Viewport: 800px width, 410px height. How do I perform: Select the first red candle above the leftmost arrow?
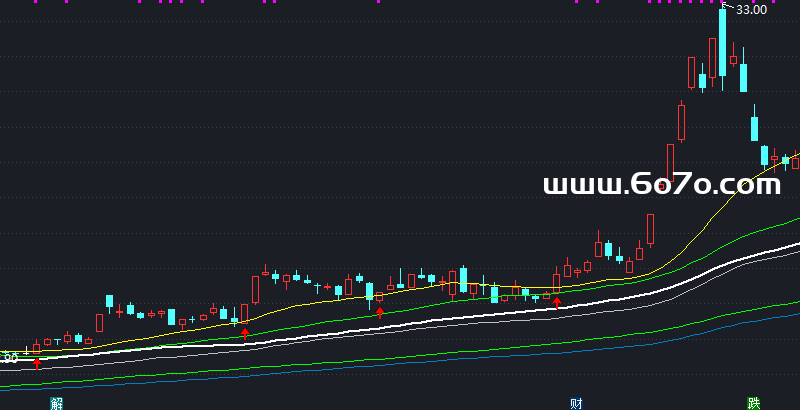point(38,346)
